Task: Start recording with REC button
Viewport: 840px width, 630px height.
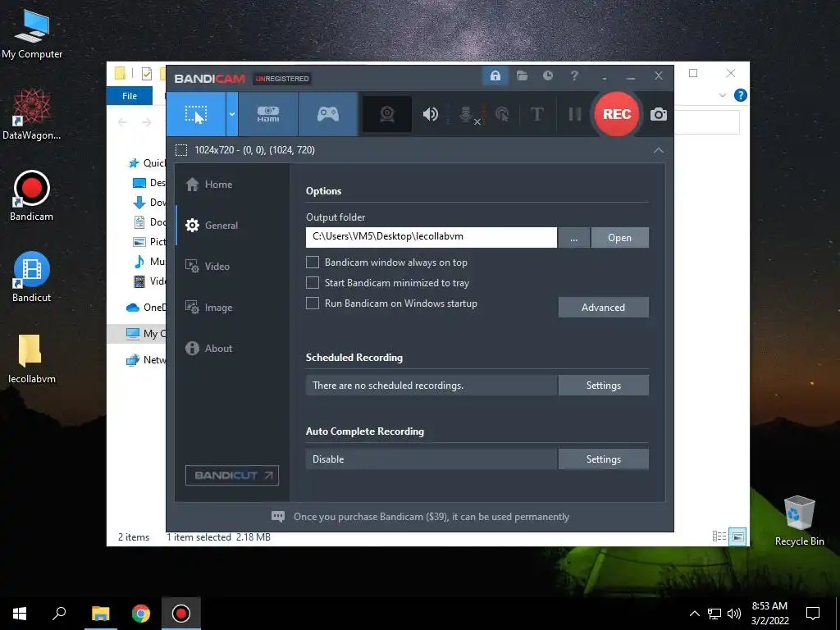Action: [617, 114]
